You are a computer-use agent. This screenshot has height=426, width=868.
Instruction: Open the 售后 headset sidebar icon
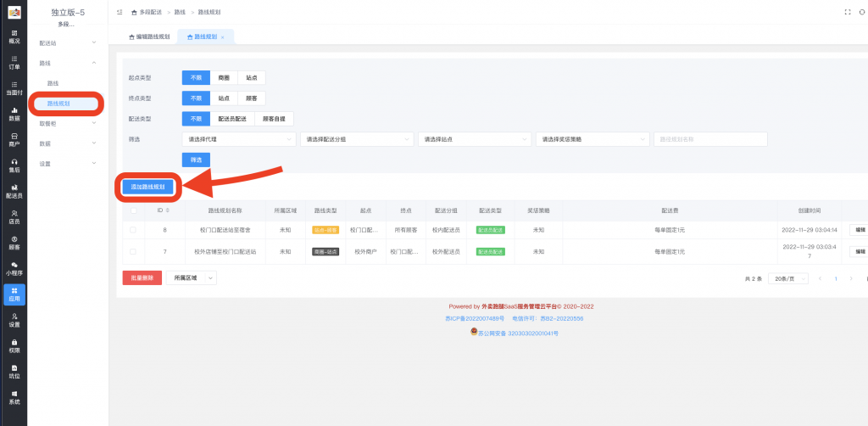point(14,165)
